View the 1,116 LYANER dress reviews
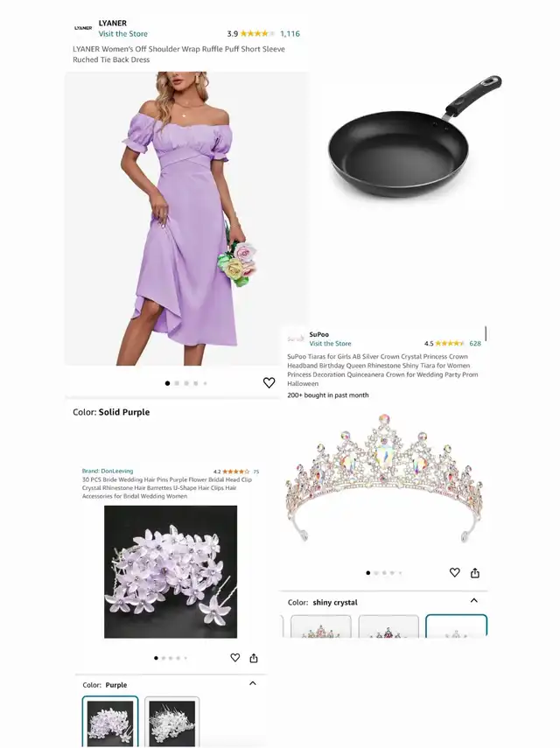Image resolution: width=560 pixels, height=748 pixels. tap(290, 33)
